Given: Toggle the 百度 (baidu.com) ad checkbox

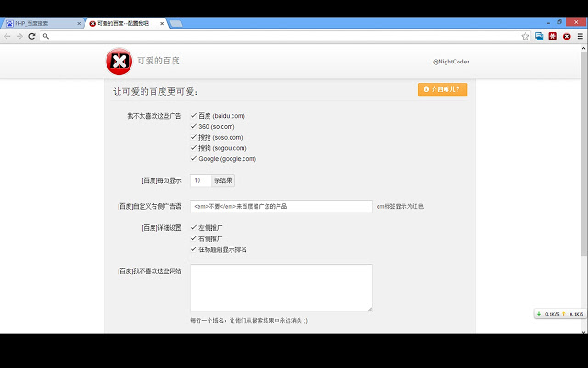Looking at the screenshot, I should pos(194,116).
